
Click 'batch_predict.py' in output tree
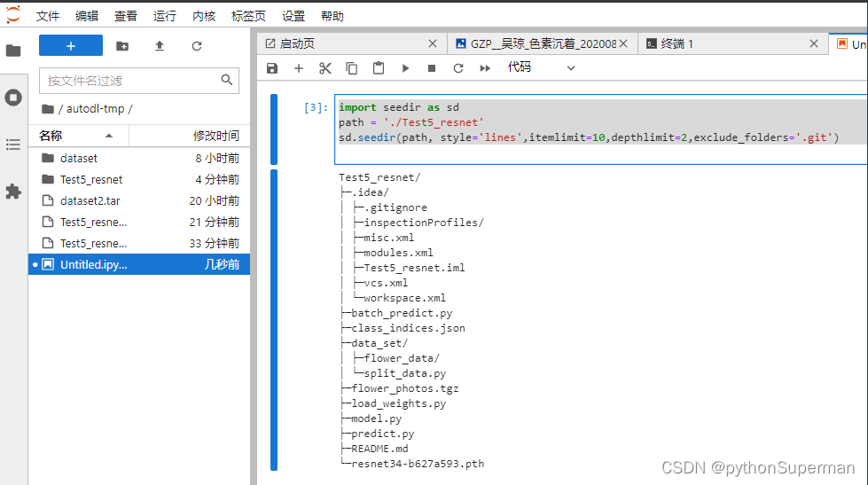[402, 313]
